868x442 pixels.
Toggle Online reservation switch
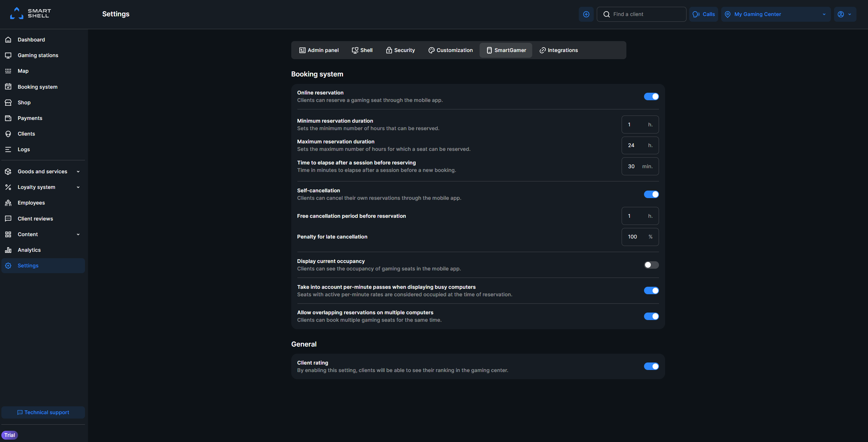pyautogui.click(x=651, y=96)
